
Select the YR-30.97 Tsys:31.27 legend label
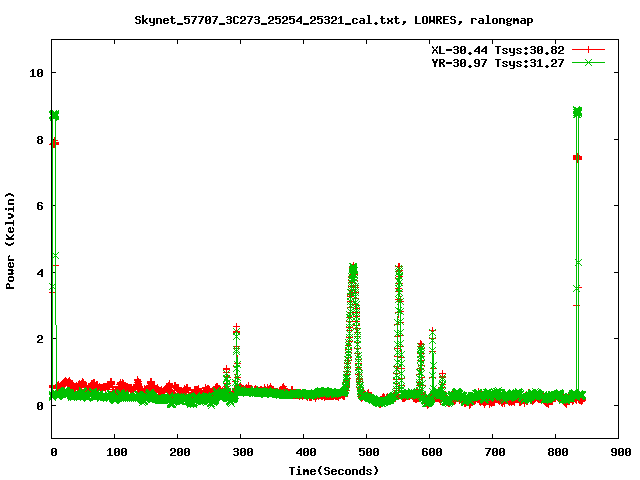(x=498, y=63)
